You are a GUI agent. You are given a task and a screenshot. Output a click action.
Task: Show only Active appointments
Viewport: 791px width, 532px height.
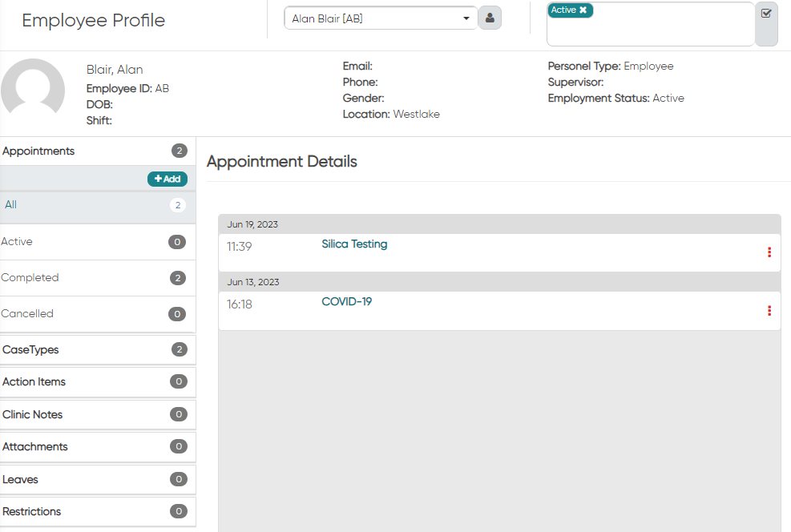[x=97, y=242]
